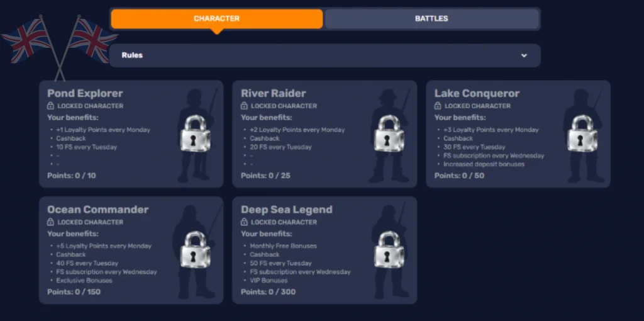Click 'Points: 0 / 300' text
Viewport: 644px width, 321px height.
click(x=268, y=292)
